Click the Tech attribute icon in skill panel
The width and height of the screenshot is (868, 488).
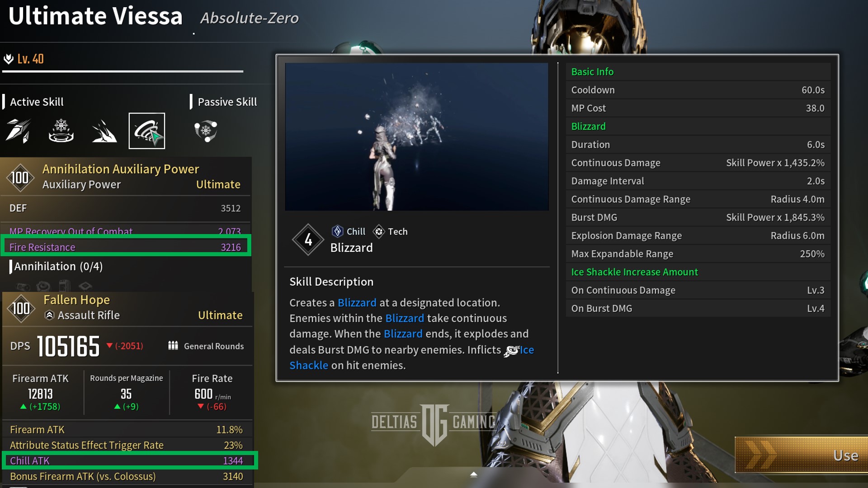pyautogui.click(x=378, y=231)
